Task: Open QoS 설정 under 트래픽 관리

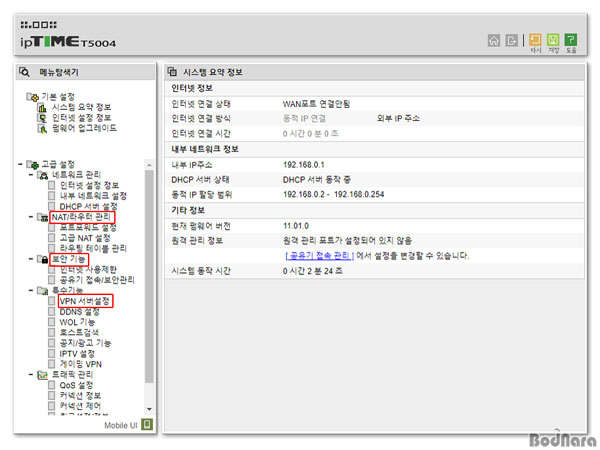Action: [x=76, y=385]
